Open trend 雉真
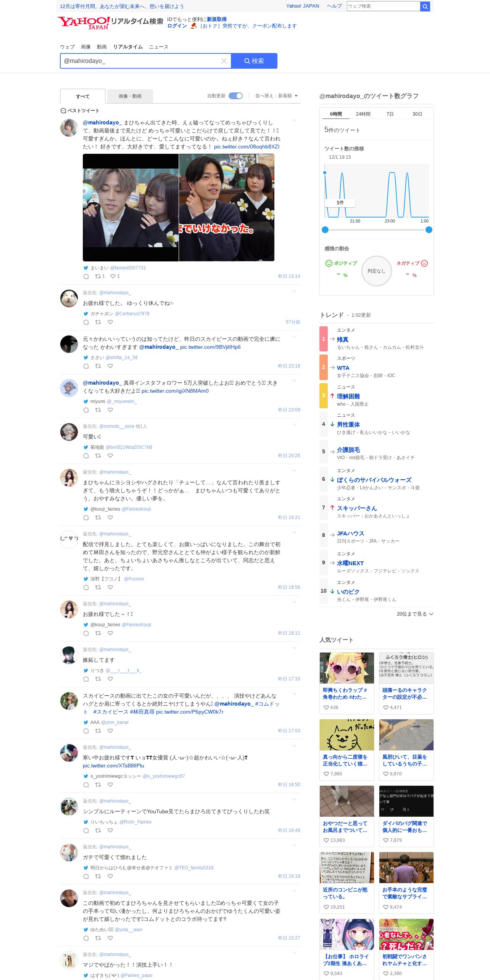490x980 pixels. pyautogui.click(x=343, y=339)
